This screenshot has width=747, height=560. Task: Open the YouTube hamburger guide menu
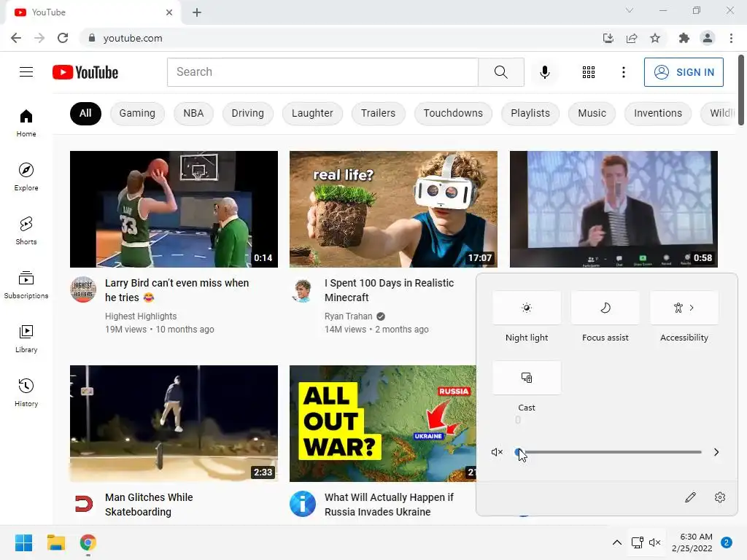click(x=26, y=72)
